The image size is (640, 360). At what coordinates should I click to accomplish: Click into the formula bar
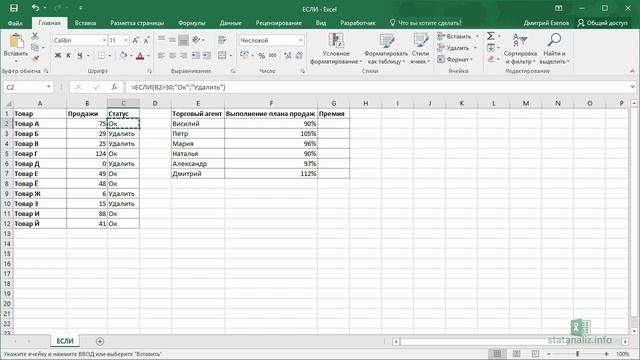(378, 87)
